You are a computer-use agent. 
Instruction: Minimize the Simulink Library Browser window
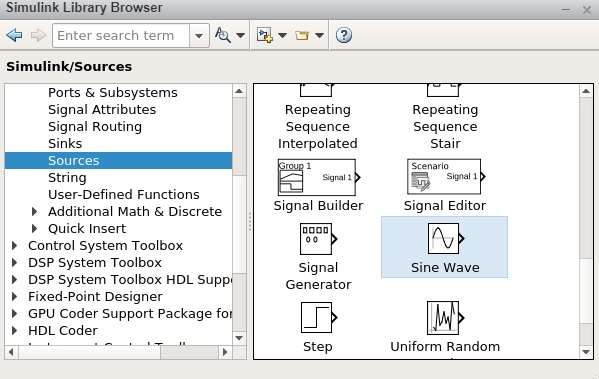pos(566,9)
